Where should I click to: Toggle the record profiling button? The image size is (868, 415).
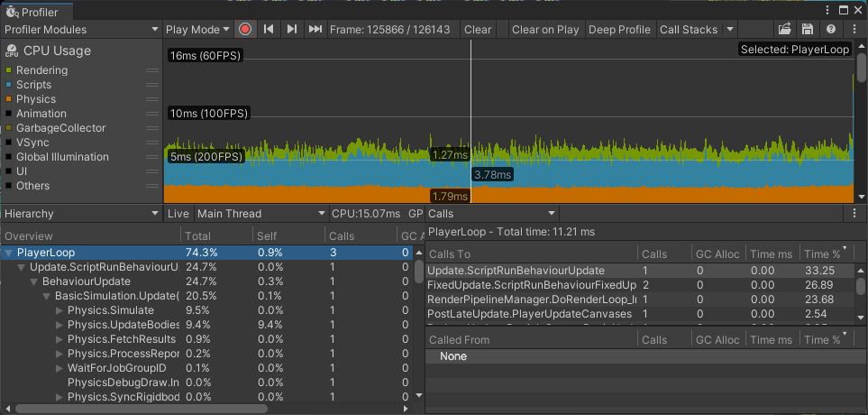pos(245,30)
